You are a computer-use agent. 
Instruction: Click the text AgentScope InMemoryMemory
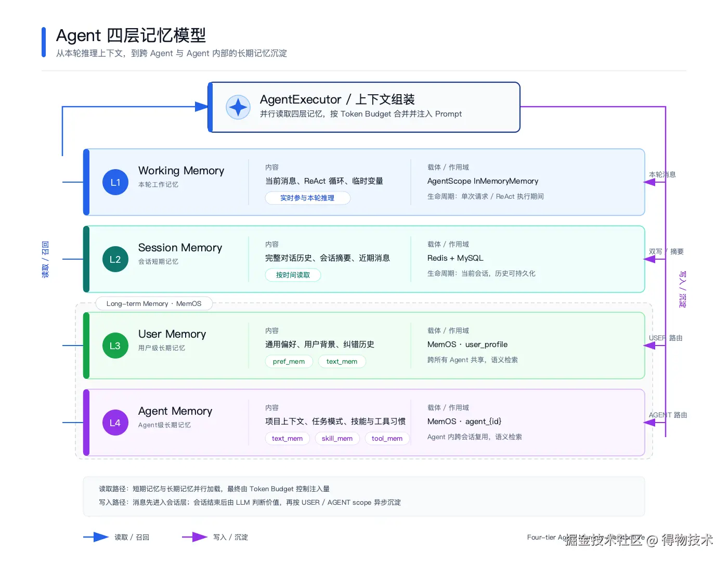pos(483,181)
